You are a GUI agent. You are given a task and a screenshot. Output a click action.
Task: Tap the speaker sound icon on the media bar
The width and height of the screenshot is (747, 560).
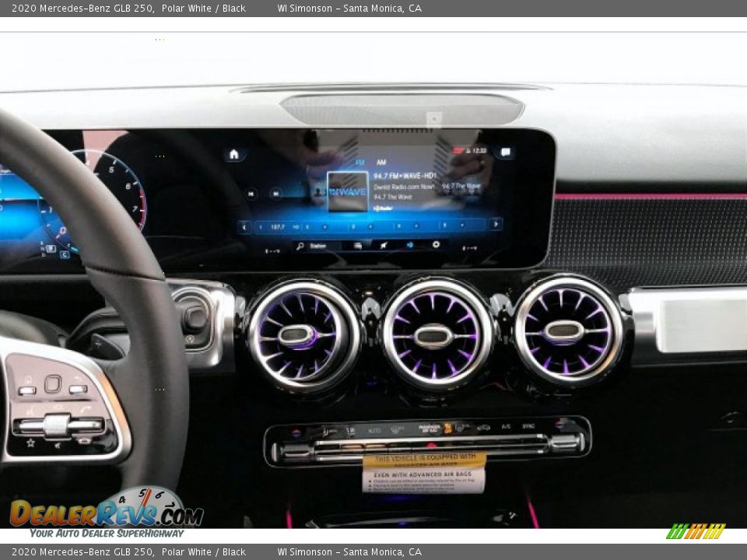tap(411, 243)
